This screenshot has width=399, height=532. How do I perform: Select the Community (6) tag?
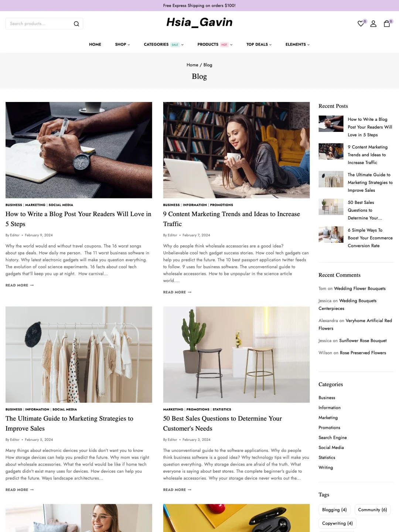coord(373,510)
